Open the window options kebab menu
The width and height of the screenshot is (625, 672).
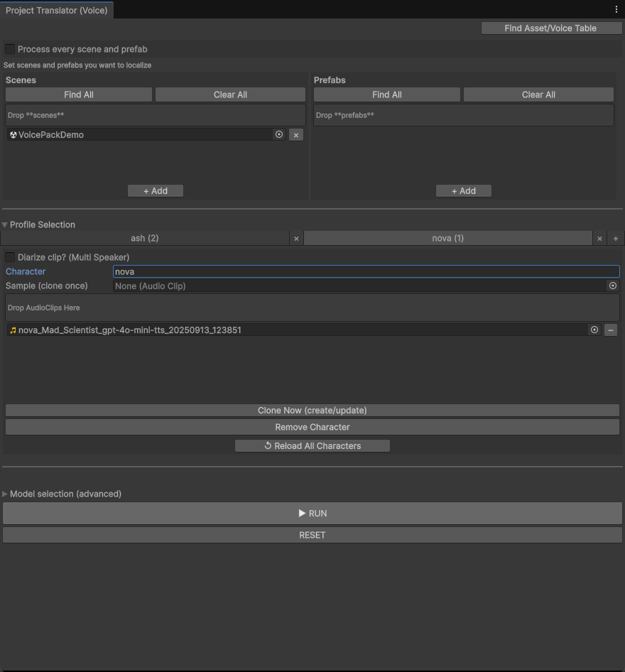point(616,9)
